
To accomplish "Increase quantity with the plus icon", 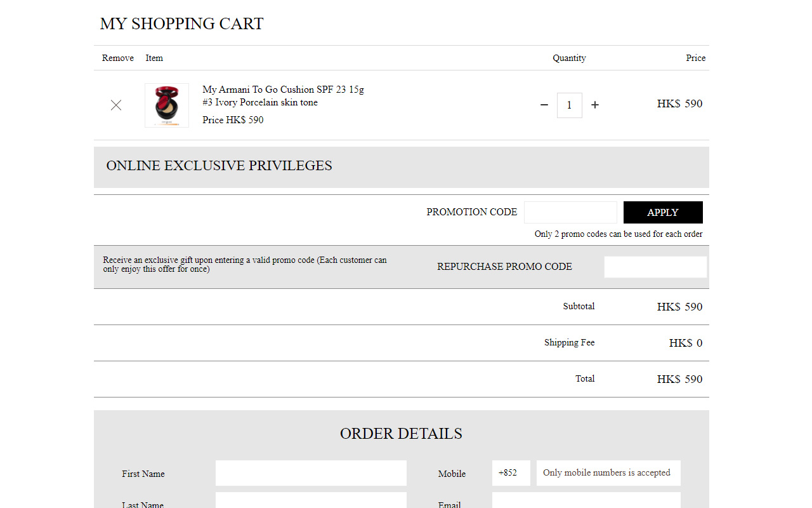I will pyautogui.click(x=595, y=105).
